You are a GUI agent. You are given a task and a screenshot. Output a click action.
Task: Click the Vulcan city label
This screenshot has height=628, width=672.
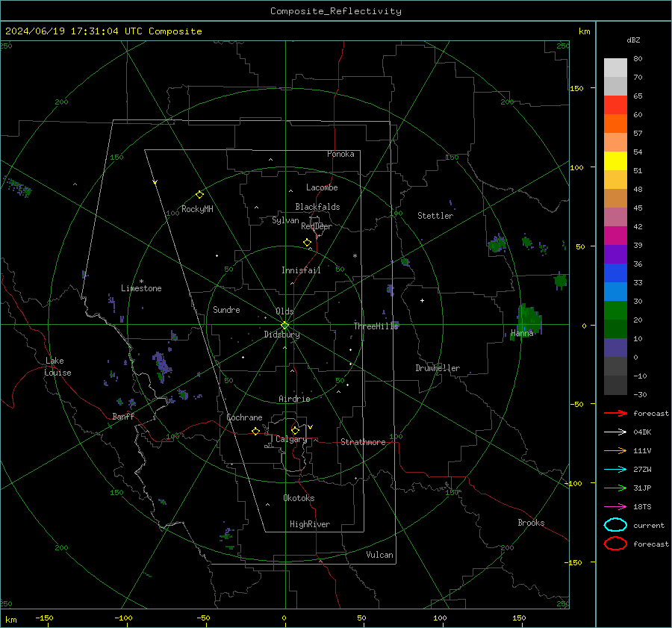tap(379, 555)
